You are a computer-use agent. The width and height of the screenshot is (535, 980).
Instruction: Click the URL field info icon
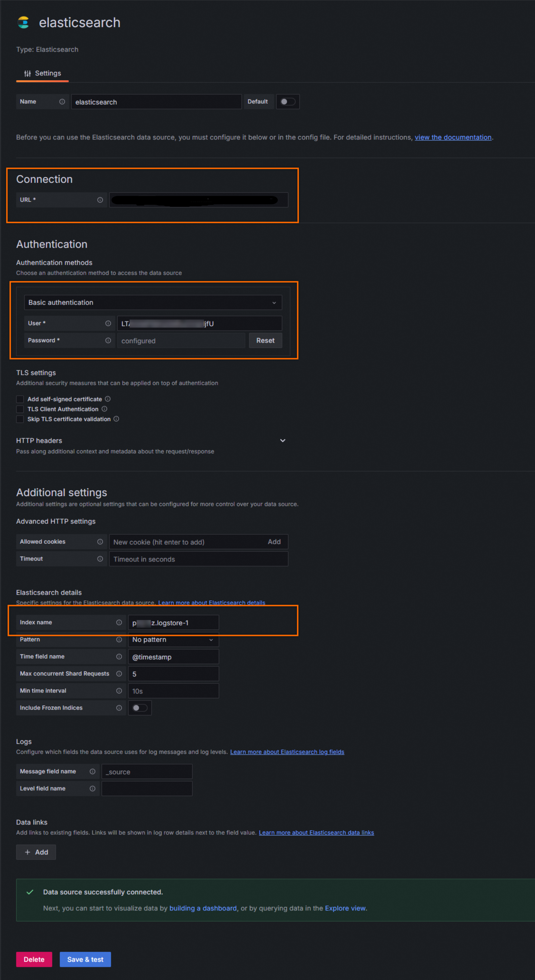click(x=100, y=200)
